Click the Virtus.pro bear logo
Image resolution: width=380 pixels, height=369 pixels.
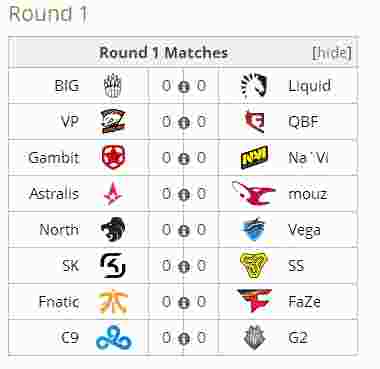[x=113, y=122]
